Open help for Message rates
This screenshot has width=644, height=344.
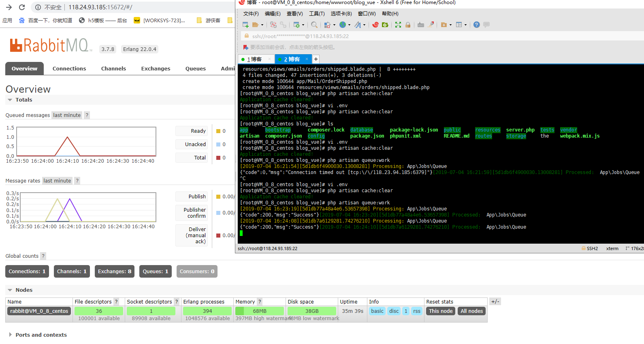click(x=77, y=180)
